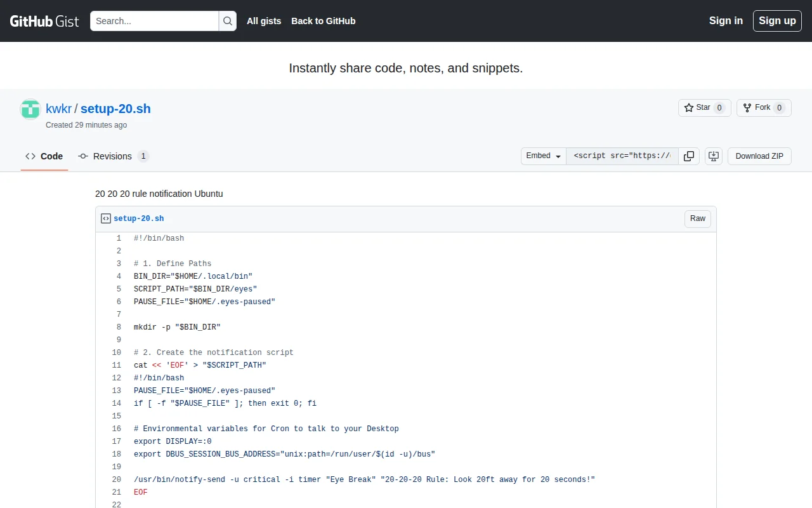
Task: Click the 'if [ -f "$PAUSE_FILE" ]' line
Action: click(225, 403)
